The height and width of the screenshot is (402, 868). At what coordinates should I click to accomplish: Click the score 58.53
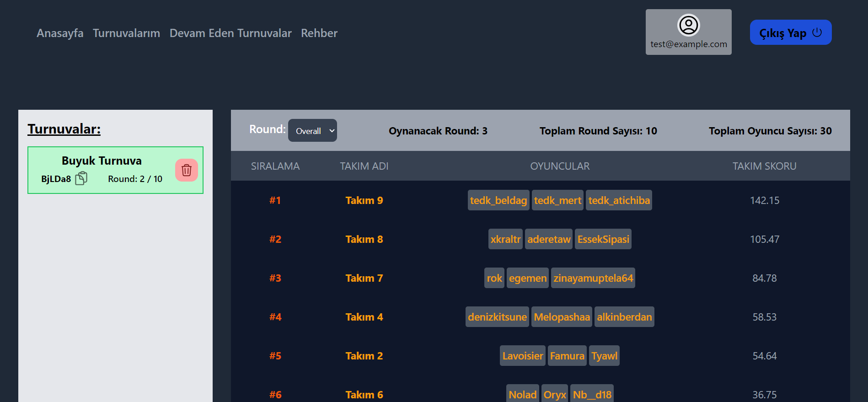click(765, 317)
